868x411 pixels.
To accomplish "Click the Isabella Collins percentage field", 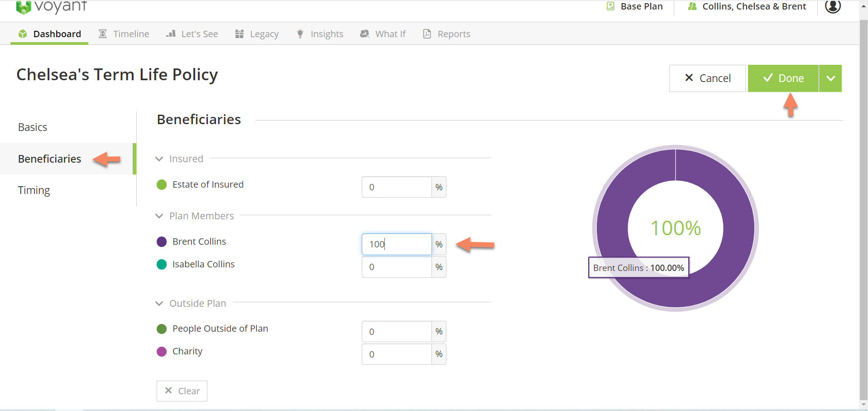I will [397, 267].
